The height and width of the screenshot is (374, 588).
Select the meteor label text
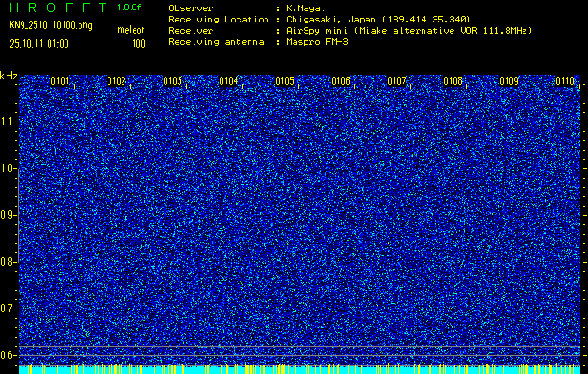point(130,31)
